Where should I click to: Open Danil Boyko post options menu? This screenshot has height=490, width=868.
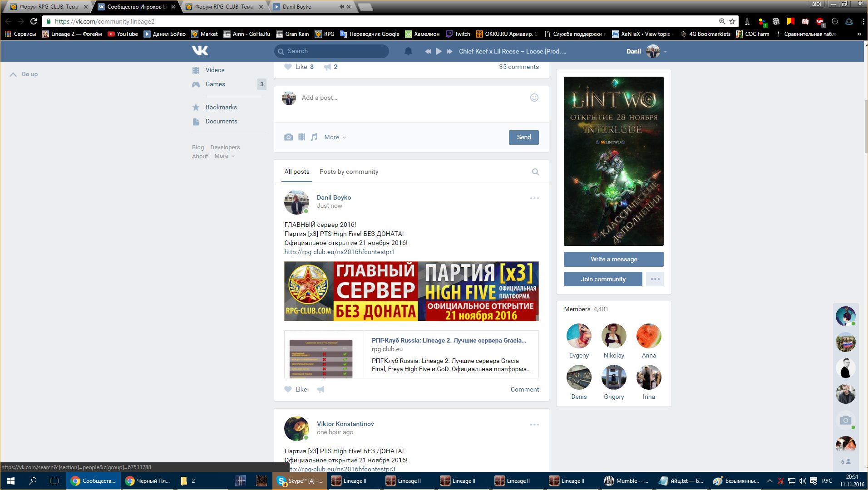[534, 198]
